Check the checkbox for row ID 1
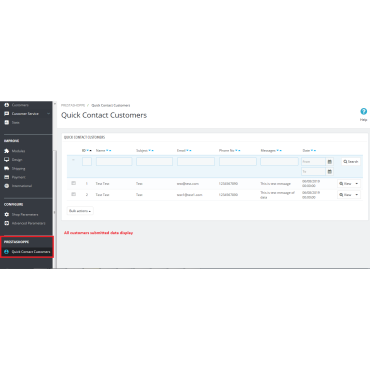Viewport: 370px width, 370px height. tap(74, 183)
